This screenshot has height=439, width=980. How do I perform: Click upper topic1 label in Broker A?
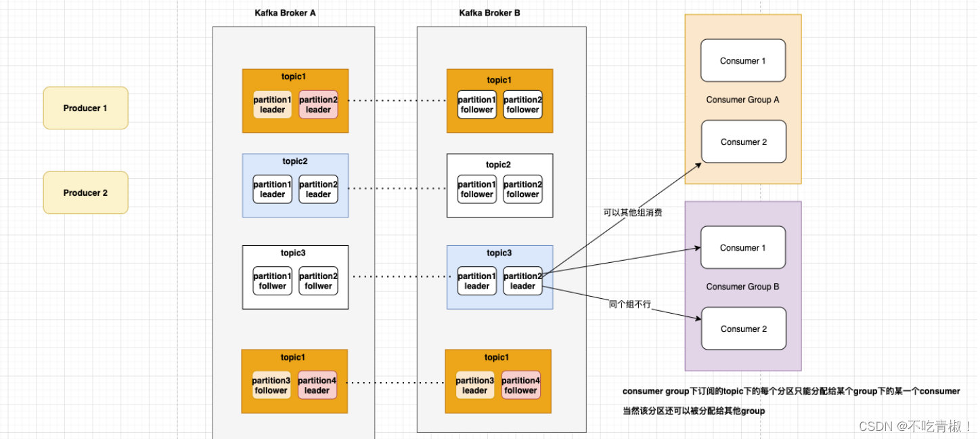[x=294, y=77]
